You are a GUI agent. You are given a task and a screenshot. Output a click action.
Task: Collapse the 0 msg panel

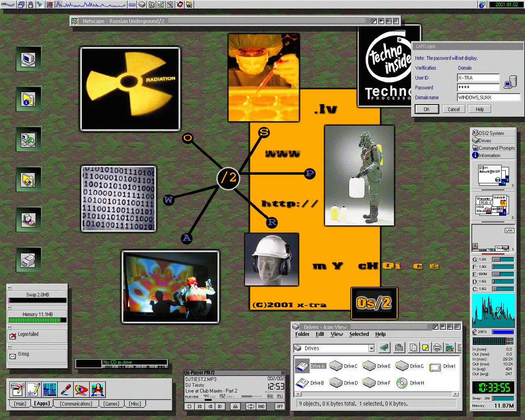[x=9, y=347]
